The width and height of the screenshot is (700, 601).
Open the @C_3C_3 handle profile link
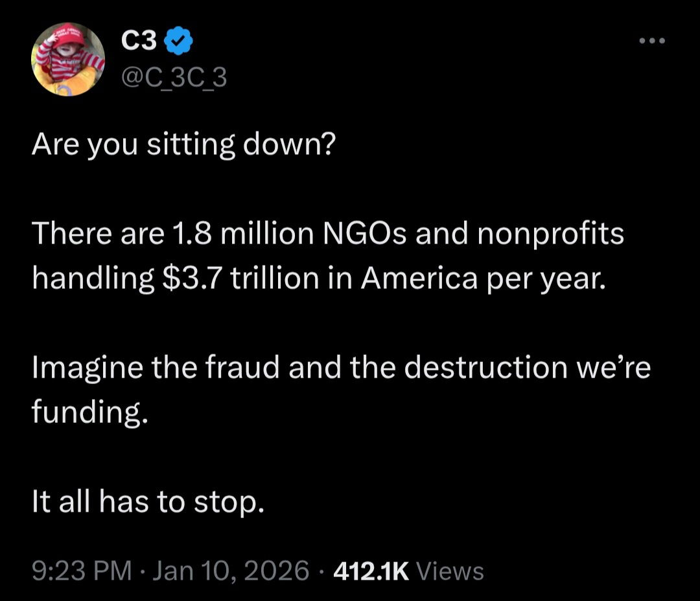click(174, 78)
